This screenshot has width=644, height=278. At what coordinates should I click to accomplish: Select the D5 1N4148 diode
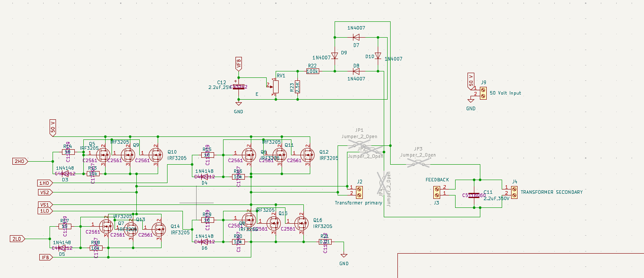click(x=62, y=248)
